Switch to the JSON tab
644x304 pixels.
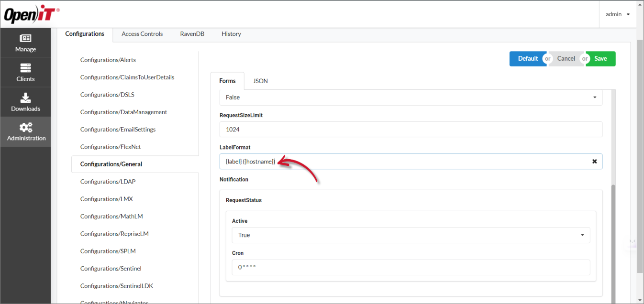coord(260,80)
